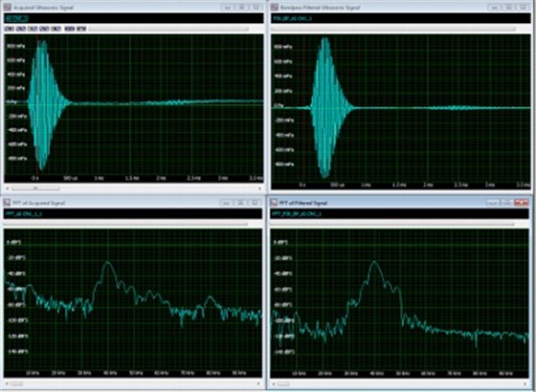This screenshot has width=536, height=392.
Task: Click scroll-left arrow under Acquired Ultrasonic Signal plot
Action: [x=8, y=188]
